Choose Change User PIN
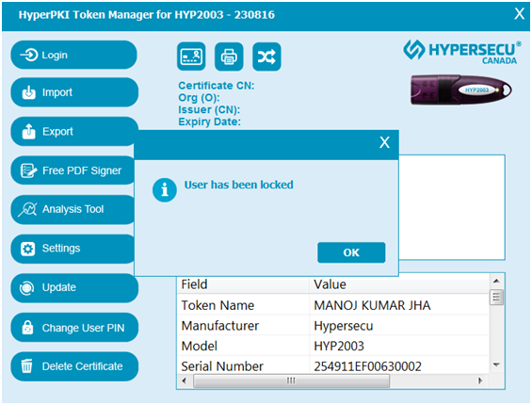This screenshot has width=532, height=405. (74, 327)
